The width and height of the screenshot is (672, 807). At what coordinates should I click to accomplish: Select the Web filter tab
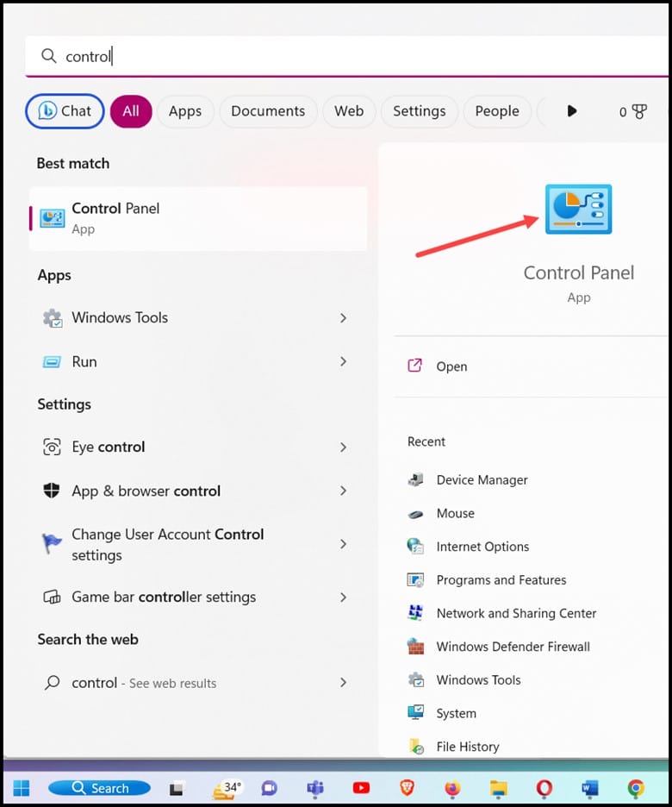point(349,111)
